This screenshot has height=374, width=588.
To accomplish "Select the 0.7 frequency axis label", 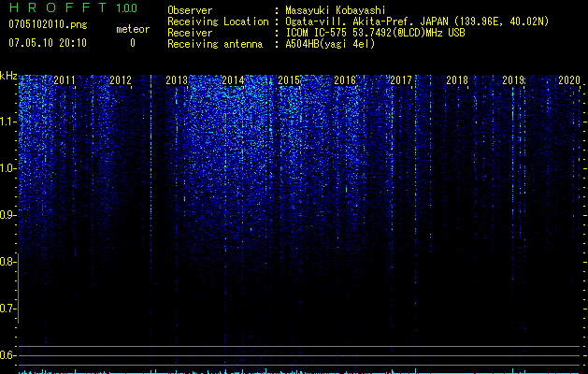I will point(7,309).
